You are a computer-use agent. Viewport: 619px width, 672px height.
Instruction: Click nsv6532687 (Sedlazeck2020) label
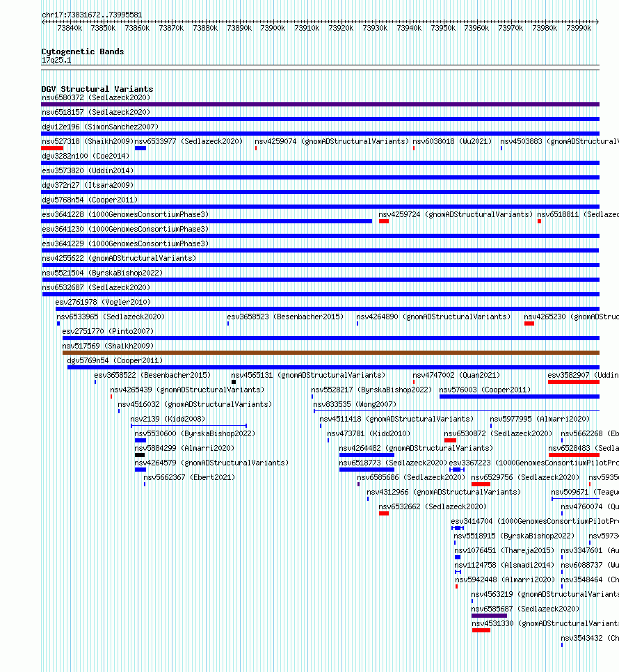coord(96,287)
